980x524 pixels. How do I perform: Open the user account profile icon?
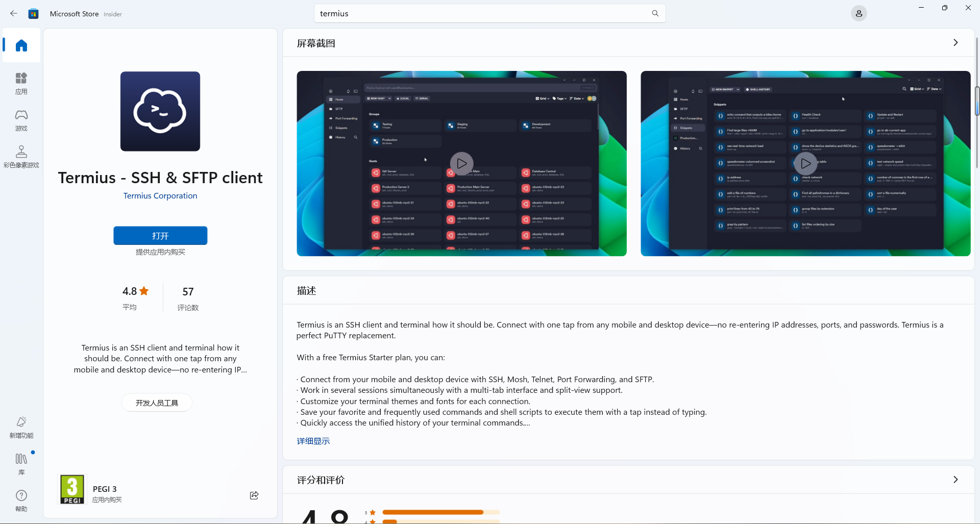point(859,14)
